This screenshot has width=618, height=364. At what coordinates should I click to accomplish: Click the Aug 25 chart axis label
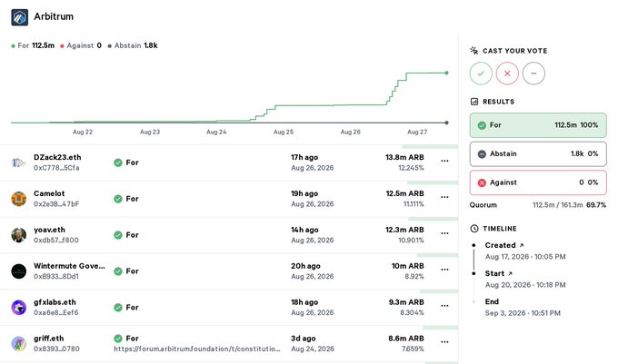click(x=284, y=132)
